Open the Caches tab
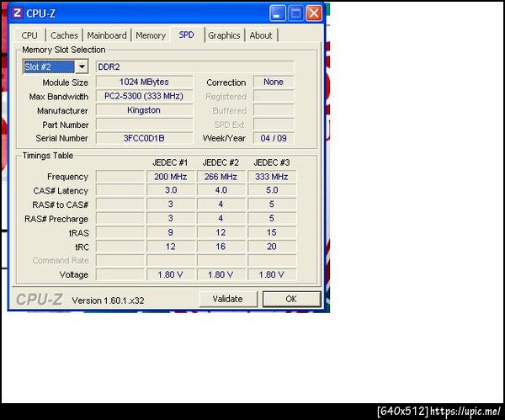This screenshot has height=420, width=505. point(64,35)
